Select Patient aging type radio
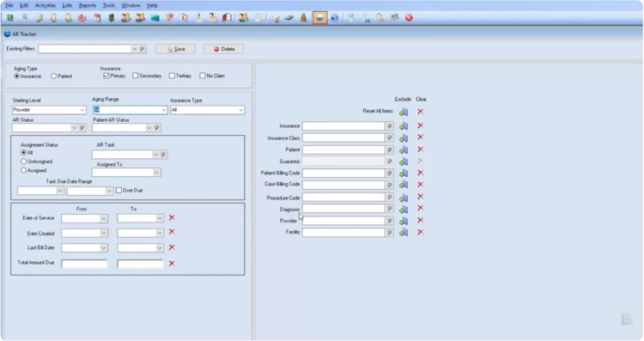The image size is (644, 341). (54, 76)
